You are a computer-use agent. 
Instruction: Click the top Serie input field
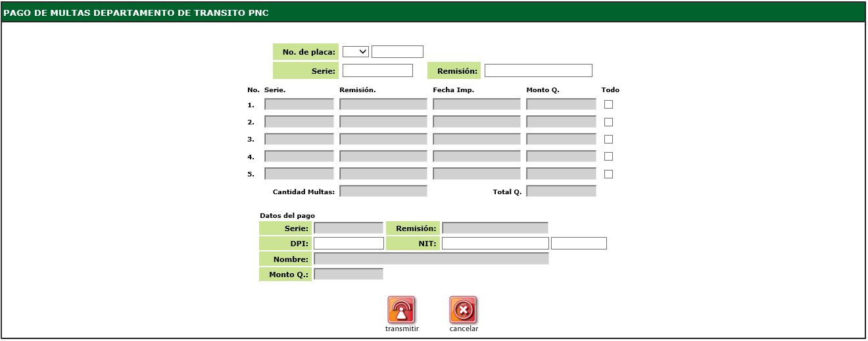tap(377, 70)
